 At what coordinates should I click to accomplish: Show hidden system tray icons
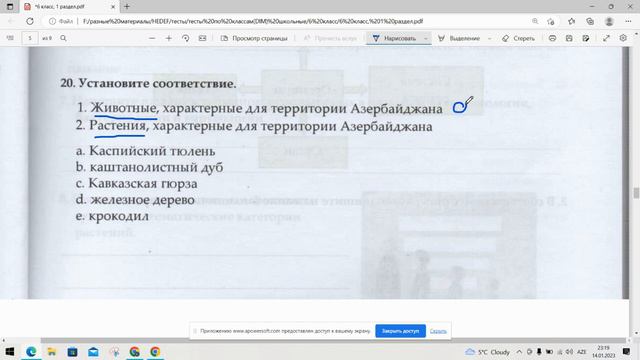(519, 352)
